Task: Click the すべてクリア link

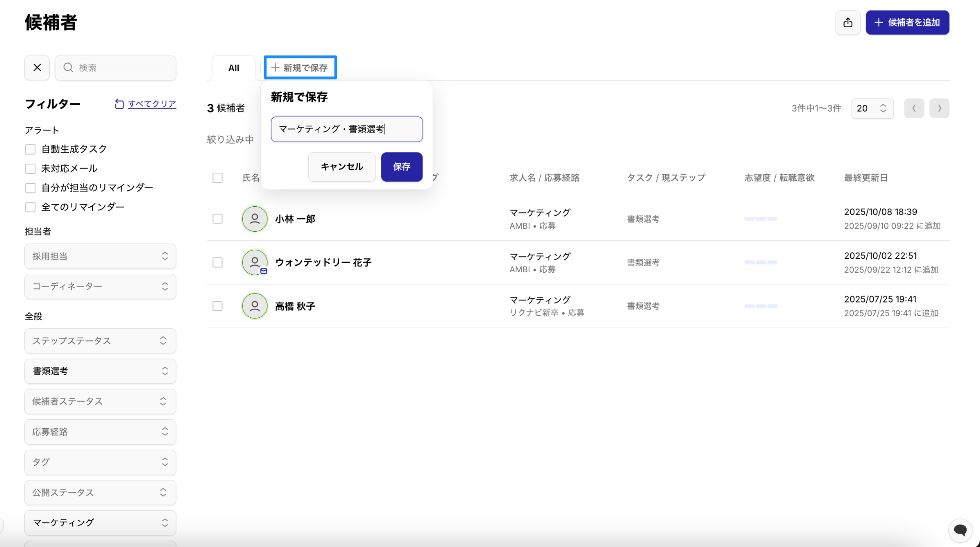Action: click(151, 104)
